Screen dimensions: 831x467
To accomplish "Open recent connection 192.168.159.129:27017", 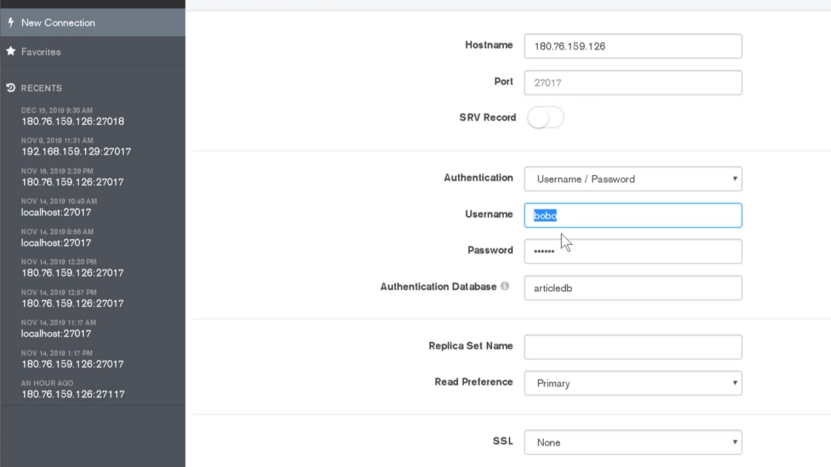I will (x=76, y=152).
